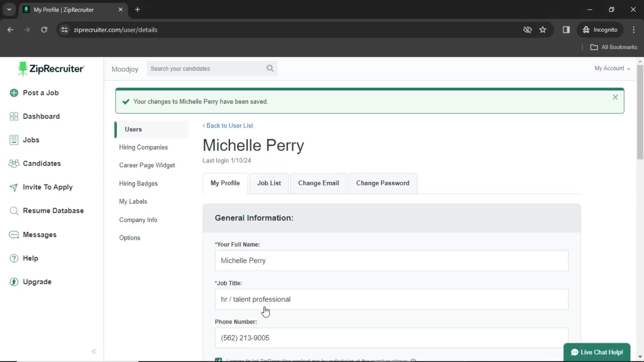
Task: Click the Help question mark icon
Action: 14,258
